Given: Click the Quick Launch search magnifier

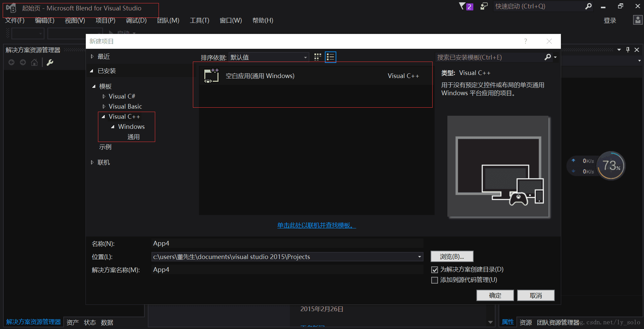Looking at the screenshot, I should pyautogui.click(x=588, y=6).
